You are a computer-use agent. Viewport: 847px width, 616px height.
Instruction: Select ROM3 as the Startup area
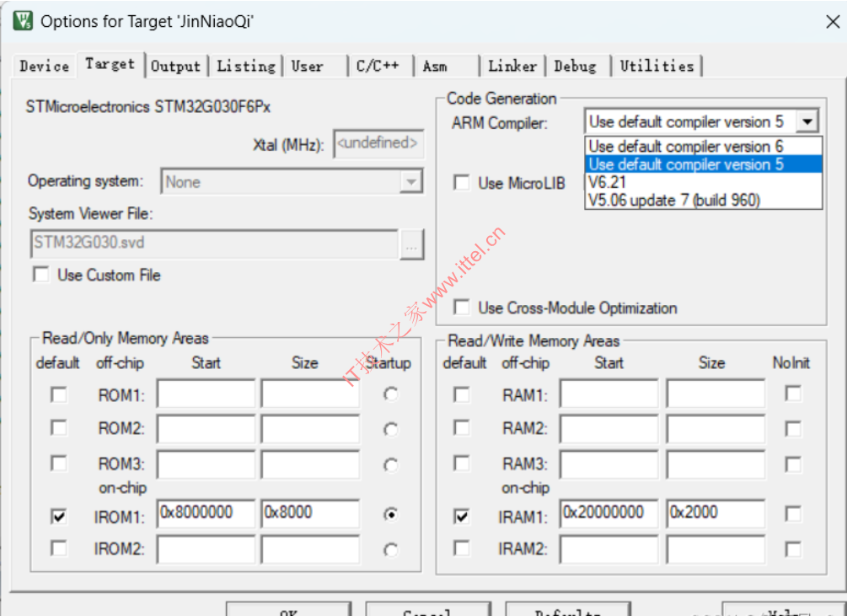(x=390, y=465)
